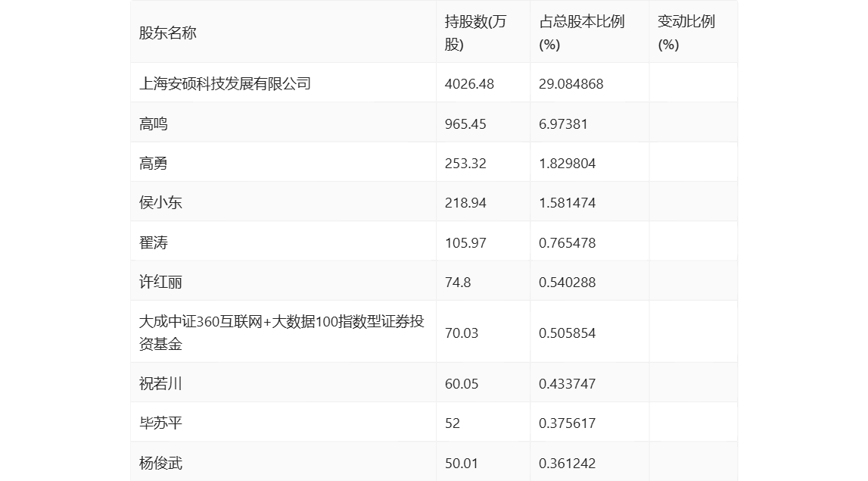Select shareholder name 毕苏平
This screenshot has height=481, width=868.
point(160,423)
